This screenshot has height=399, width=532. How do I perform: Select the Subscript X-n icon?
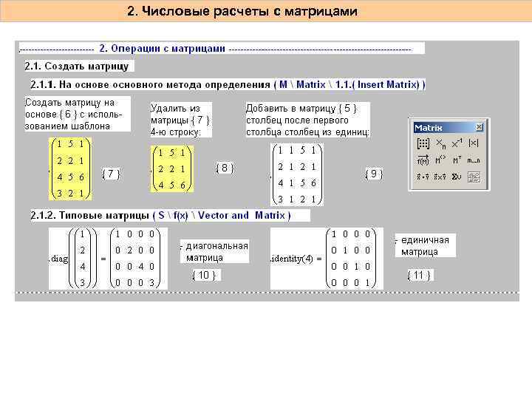tap(440, 143)
